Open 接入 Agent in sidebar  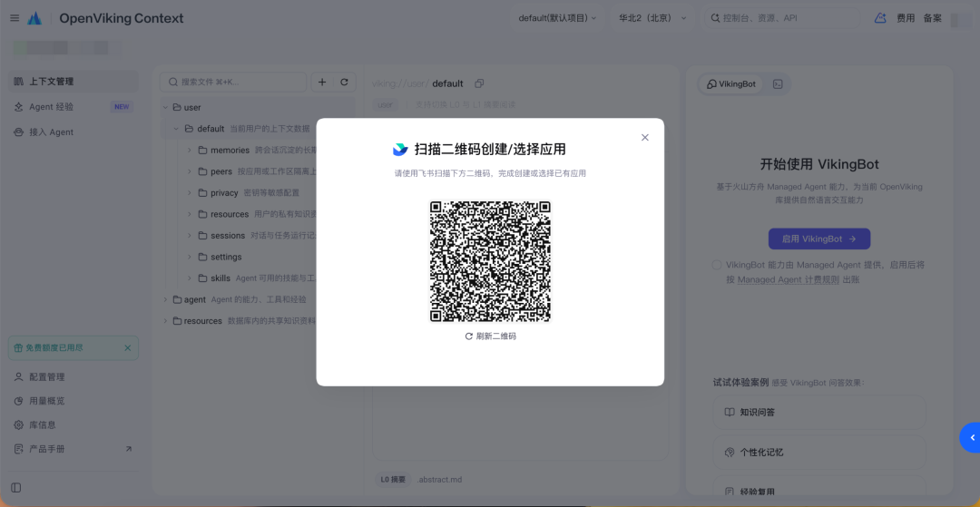(73, 132)
